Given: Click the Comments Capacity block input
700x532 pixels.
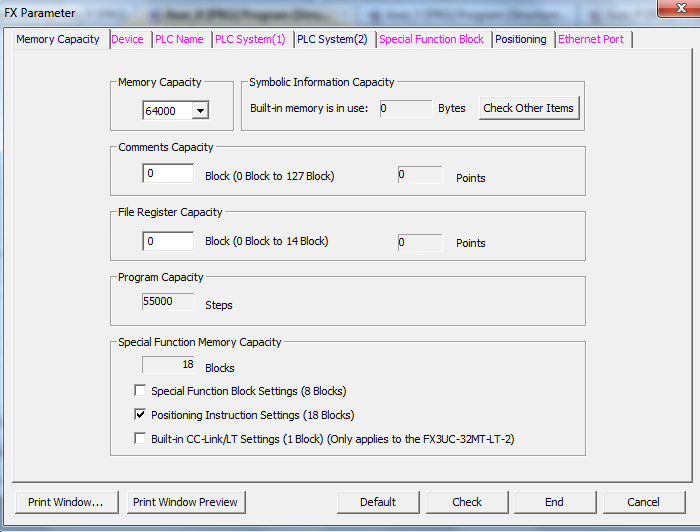Looking at the screenshot, I should [x=168, y=173].
